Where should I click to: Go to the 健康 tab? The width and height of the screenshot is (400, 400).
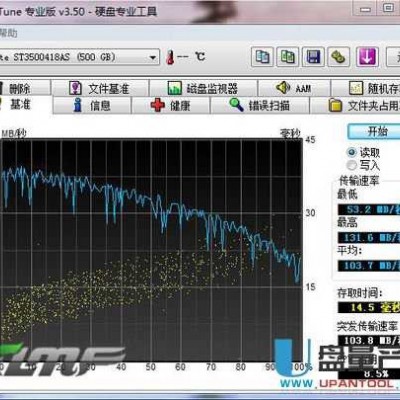(171, 105)
